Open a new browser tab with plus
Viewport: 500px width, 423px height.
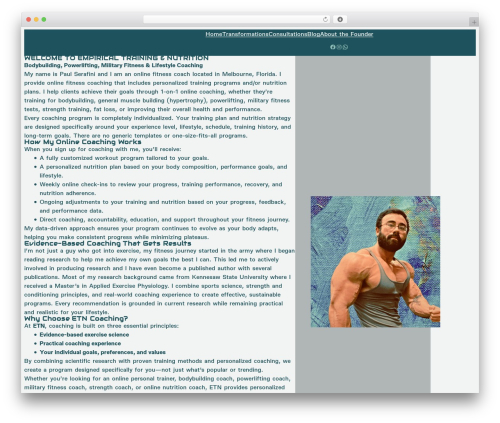(474, 22)
